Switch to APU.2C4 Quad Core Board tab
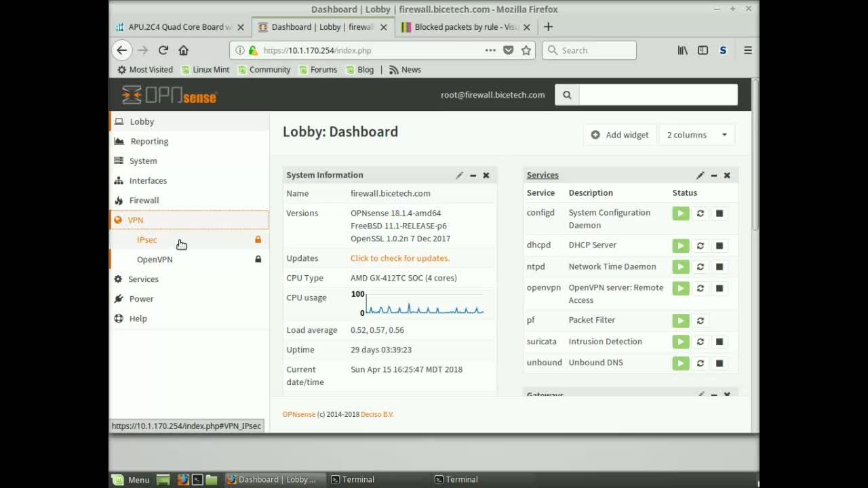The height and width of the screenshot is (488, 868). pyautogui.click(x=180, y=27)
